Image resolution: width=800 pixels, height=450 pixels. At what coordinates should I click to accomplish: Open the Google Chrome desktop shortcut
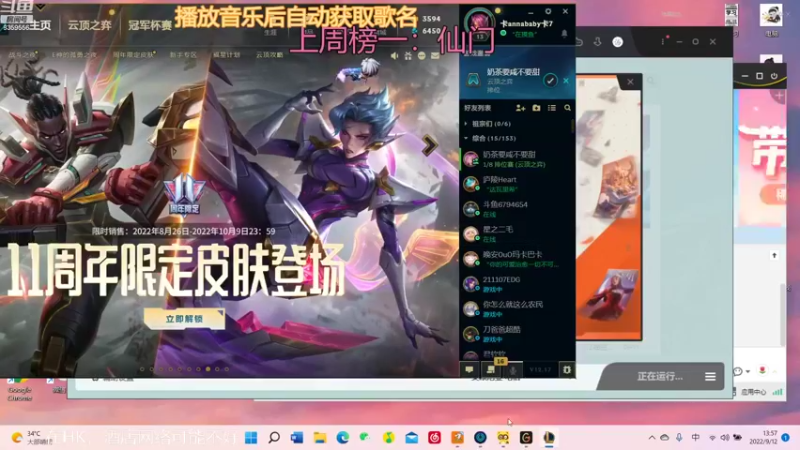point(19,389)
